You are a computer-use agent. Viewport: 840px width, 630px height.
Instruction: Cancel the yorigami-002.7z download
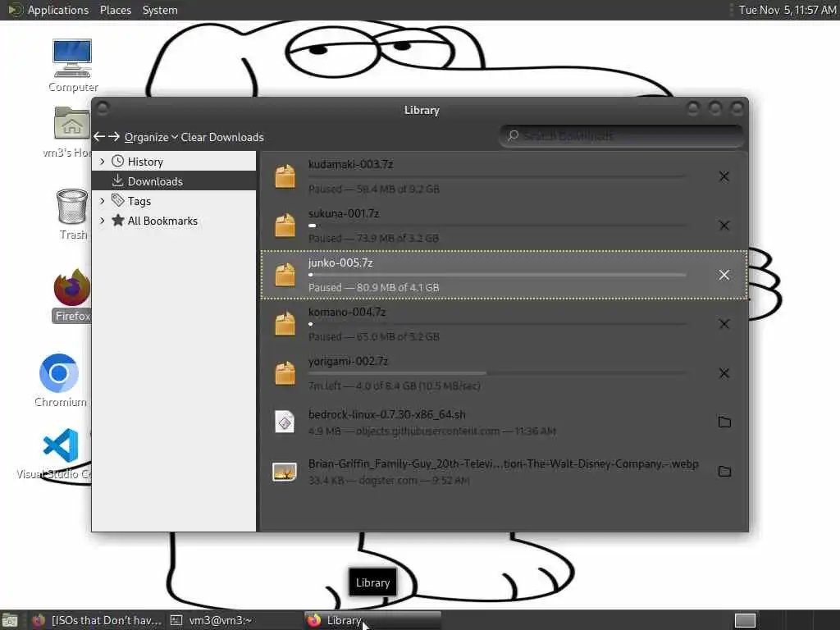coord(724,373)
